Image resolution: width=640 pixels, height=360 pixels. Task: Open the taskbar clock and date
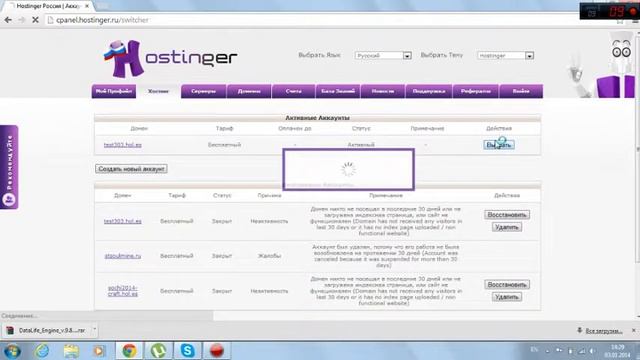[x=618, y=351]
